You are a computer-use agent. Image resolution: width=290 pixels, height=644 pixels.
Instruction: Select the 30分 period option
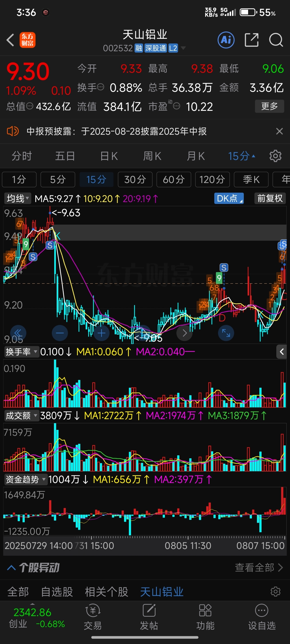(x=135, y=180)
